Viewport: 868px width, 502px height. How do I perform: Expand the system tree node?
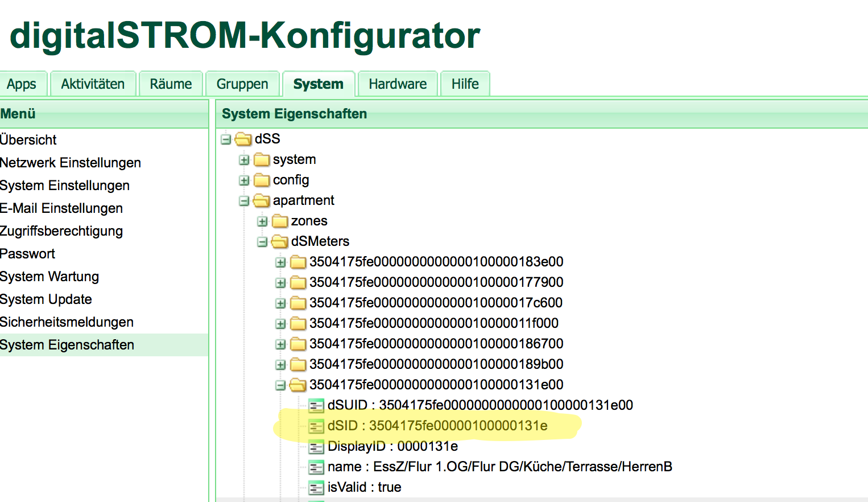pos(244,160)
